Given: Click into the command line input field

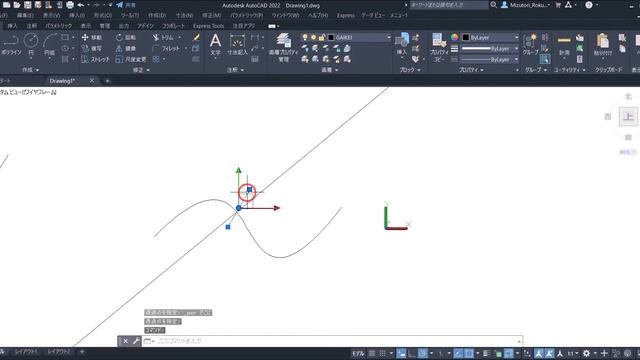Looking at the screenshot, I should pyautogui.click(x=337, y=341).
